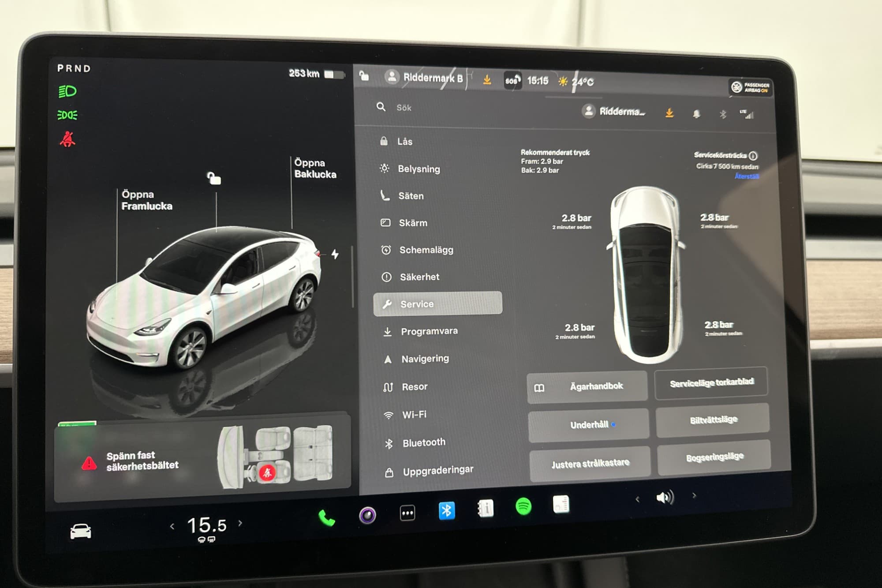882x588 pixels.
Task: Activate Serviceläge torkarblad
Action: (x=711, y=382)
